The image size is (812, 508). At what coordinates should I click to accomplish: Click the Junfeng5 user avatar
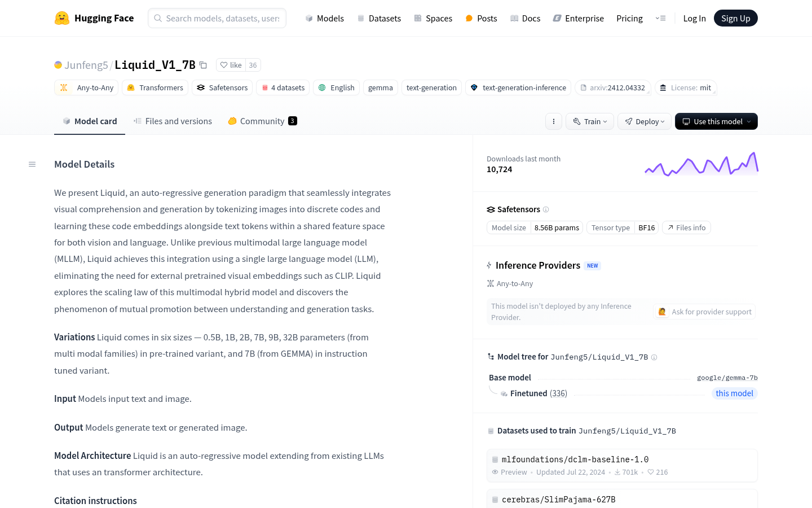(58, 65)
